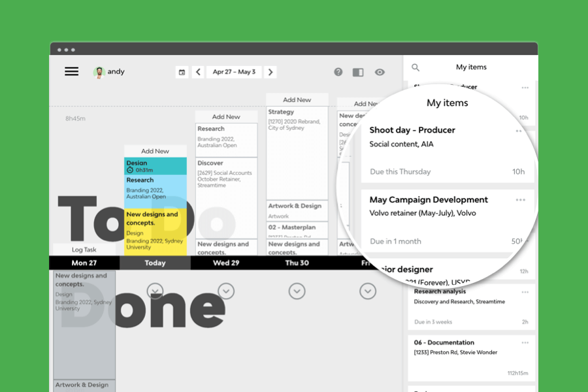This screenshot has width=588, height=392.
Task: Select the Today day header
Action: click(x=155, y=263)
